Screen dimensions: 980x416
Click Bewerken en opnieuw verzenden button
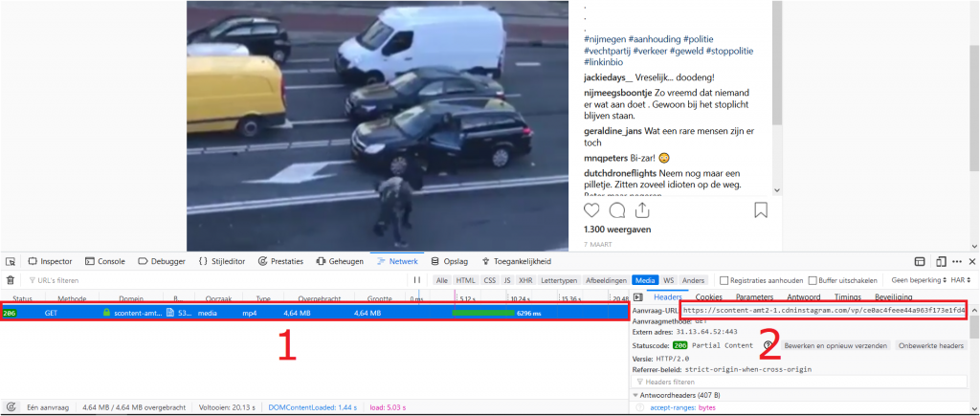(x=835, y=345)
